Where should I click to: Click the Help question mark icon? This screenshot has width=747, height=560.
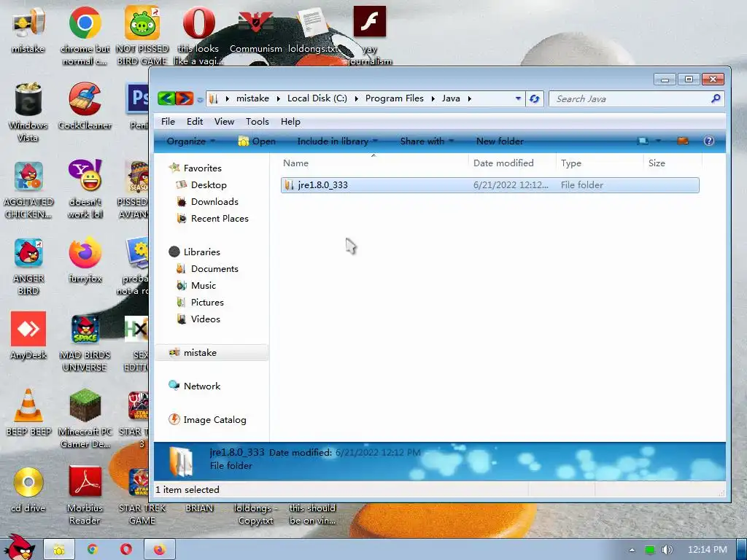point(709,141)
